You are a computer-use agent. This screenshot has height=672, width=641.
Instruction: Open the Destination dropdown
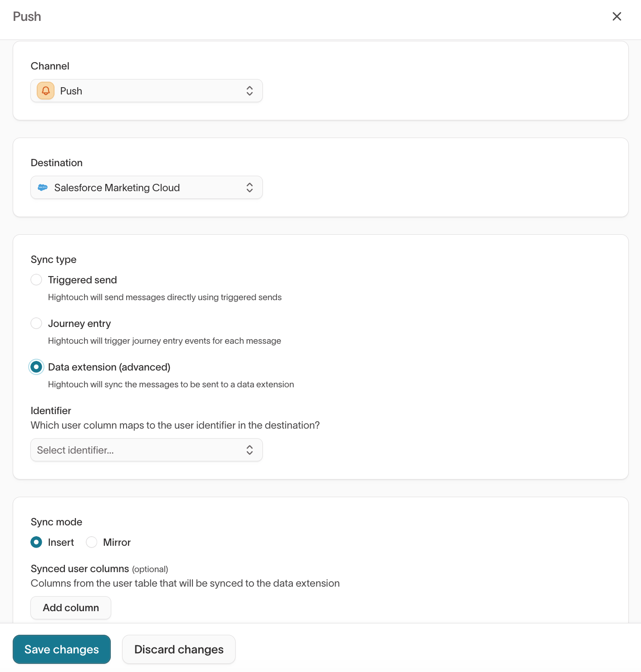click(x=146, y=187)
